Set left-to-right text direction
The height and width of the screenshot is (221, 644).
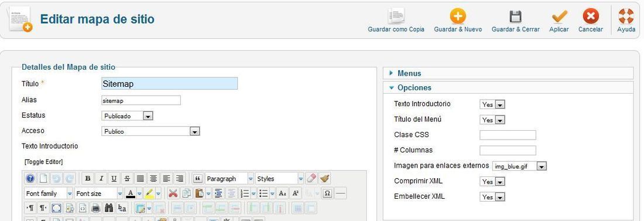[30, 208]
